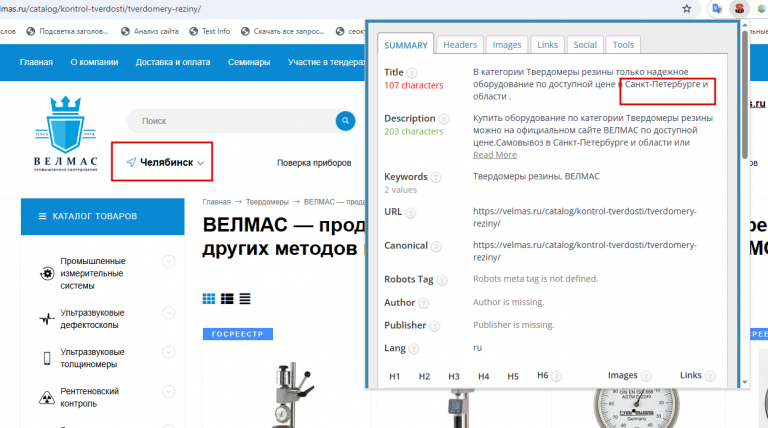The height and width of the screenshot is (428, 768).
Task: Click the ГОСРЕЕСТР badge on product card
Action: click(x=238, y=334)
